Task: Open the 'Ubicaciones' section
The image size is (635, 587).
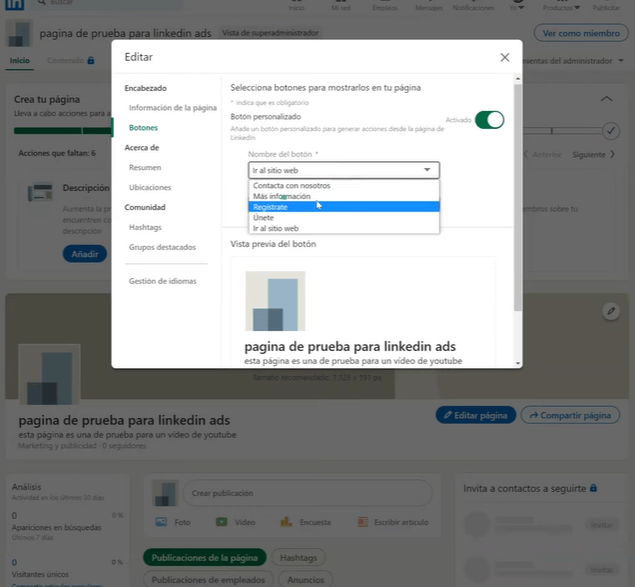Action: tap(150, 187)
